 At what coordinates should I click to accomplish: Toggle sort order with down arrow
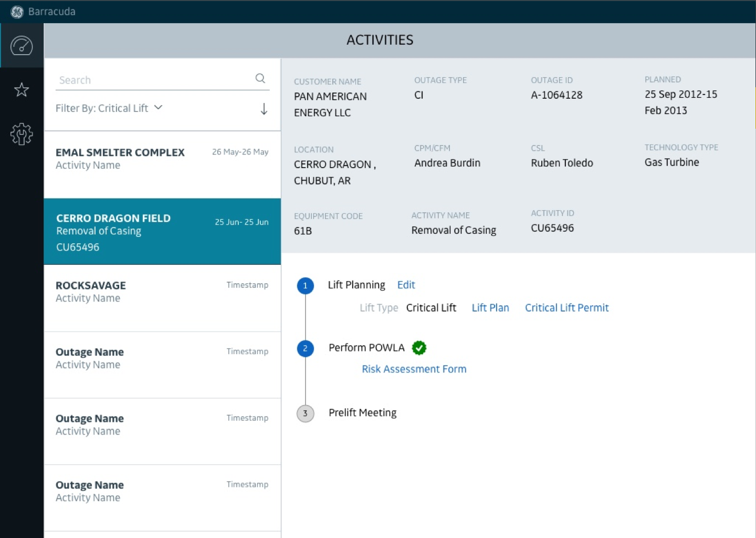point(264,109)
